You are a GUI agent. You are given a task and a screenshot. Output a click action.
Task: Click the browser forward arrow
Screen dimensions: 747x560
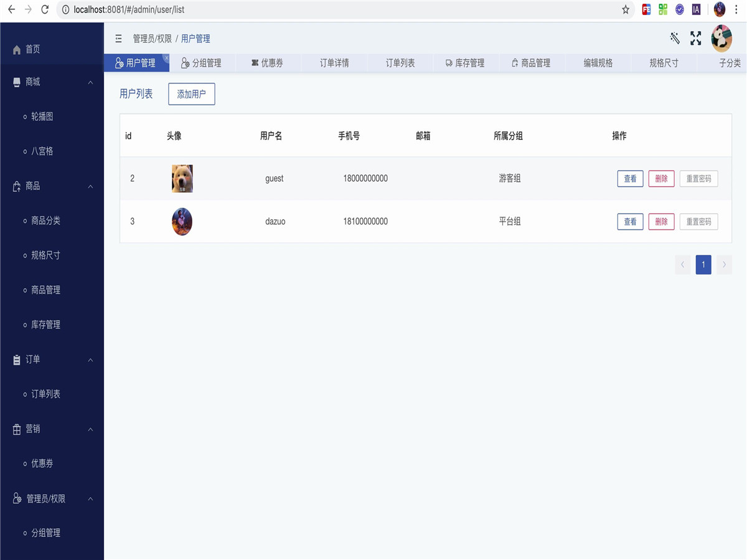pos(28,9)
